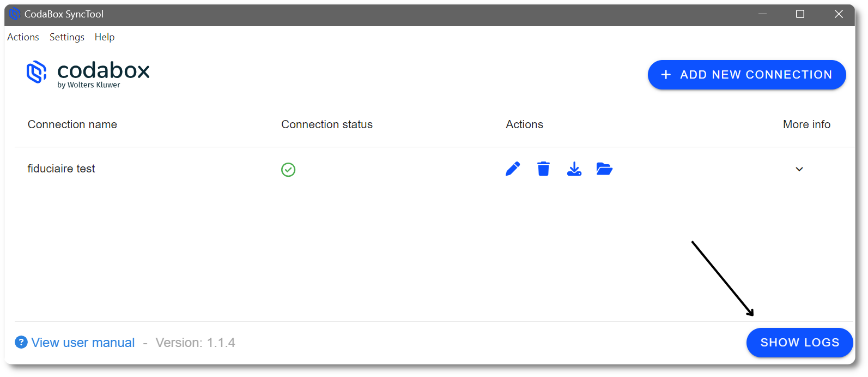This screenshot has width=868, height=377.
Task: Click the green connection status checkmark
Action: point(288,170)
